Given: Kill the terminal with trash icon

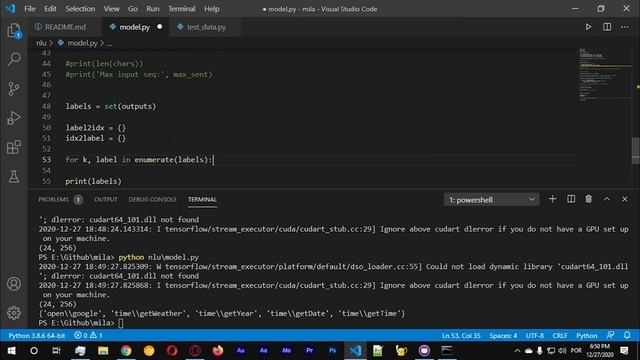Looking at the screenshot, I should (589, 199).
